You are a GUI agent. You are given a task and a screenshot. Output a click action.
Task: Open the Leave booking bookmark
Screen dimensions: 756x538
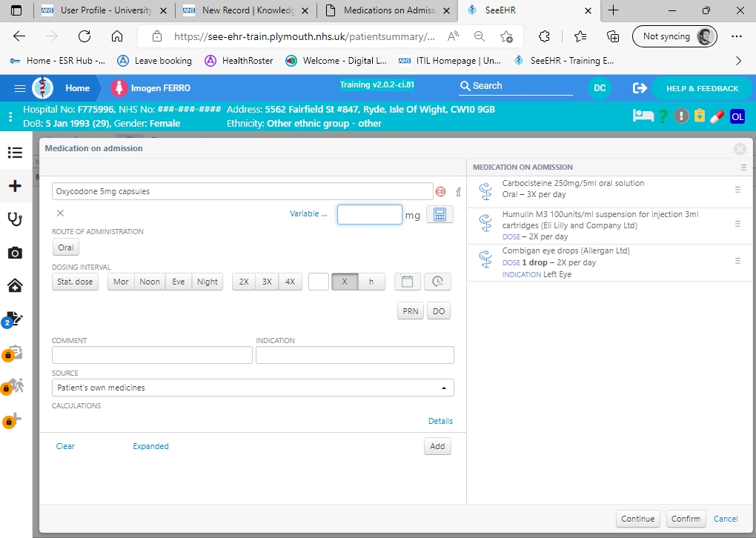(155, 61)
